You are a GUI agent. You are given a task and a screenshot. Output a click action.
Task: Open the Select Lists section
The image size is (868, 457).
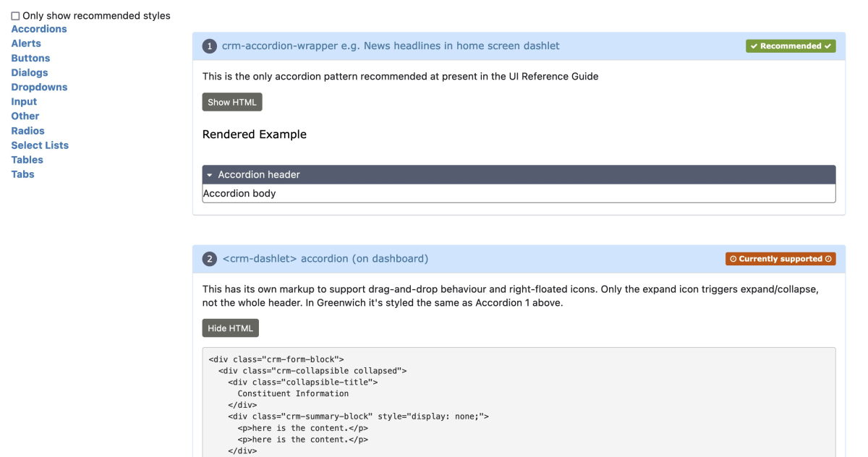(x=40, y=145)
